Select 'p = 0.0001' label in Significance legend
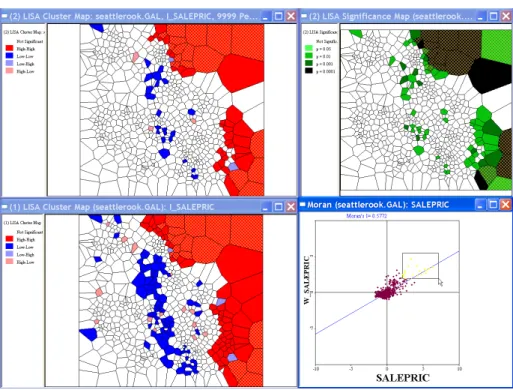The width and height of the screenshot is (513, 390). (x=325, y=71)
